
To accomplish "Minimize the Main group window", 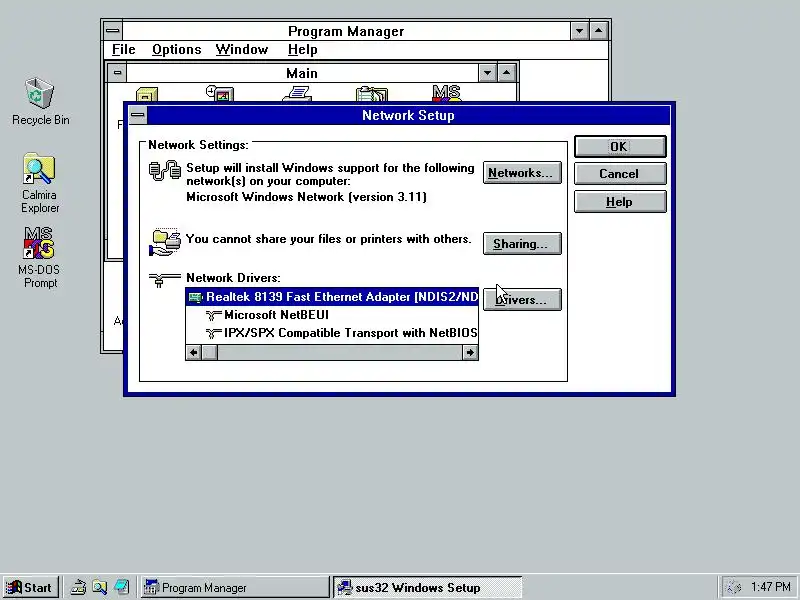I will click(488, 73).
